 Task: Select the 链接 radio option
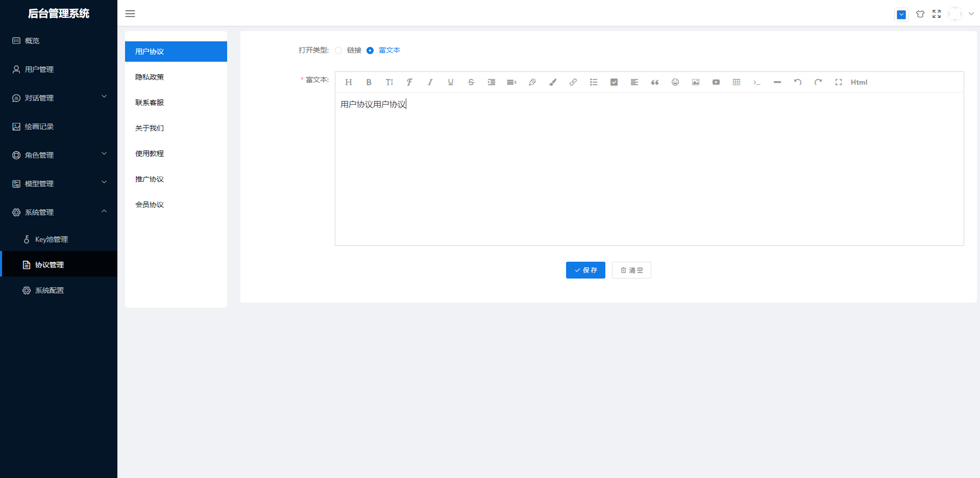(338, 51)
